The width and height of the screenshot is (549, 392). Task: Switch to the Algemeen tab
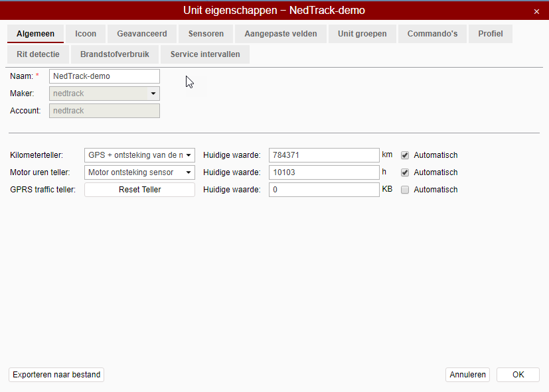(35, 34)
